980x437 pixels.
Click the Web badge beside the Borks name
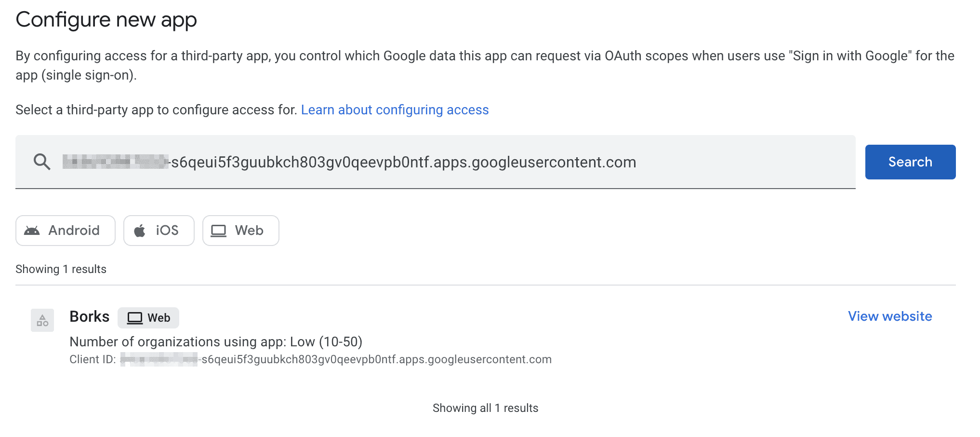[x=148, y=317]
